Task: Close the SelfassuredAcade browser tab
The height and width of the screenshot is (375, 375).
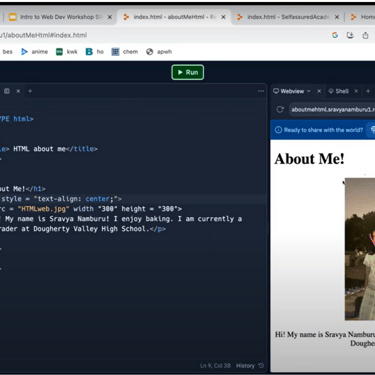Action: pyautogui.click(x=337, y=17)
